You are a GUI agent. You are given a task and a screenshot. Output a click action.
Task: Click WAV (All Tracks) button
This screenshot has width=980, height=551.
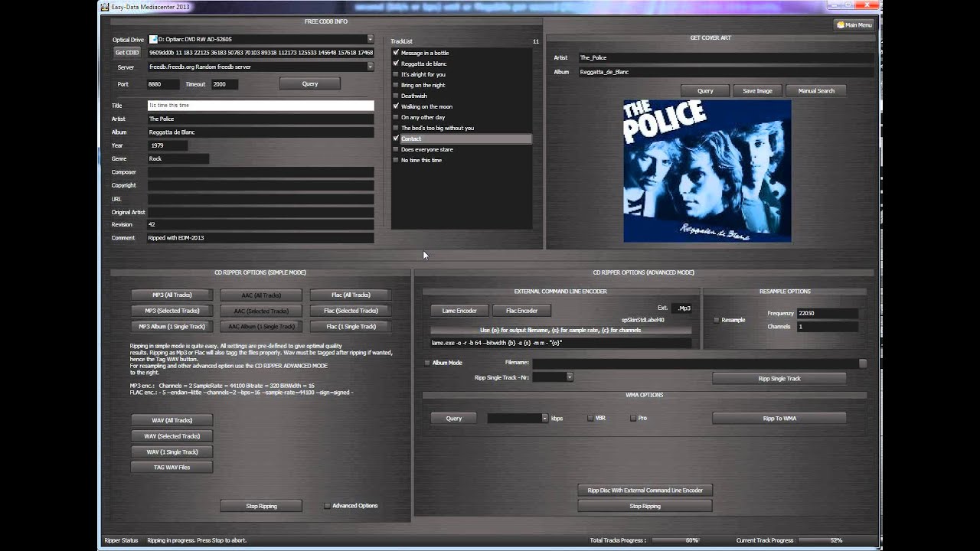pyautogui.click(x=172, y=420)
